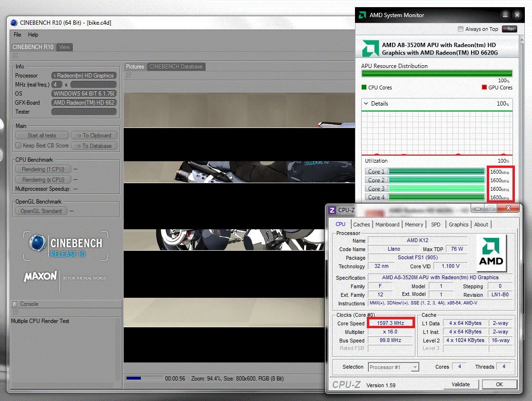Click the Cinebench blue sphere title icon
Image resolution: width=532 pixels, height=401 pixels.
pos(14,23)
